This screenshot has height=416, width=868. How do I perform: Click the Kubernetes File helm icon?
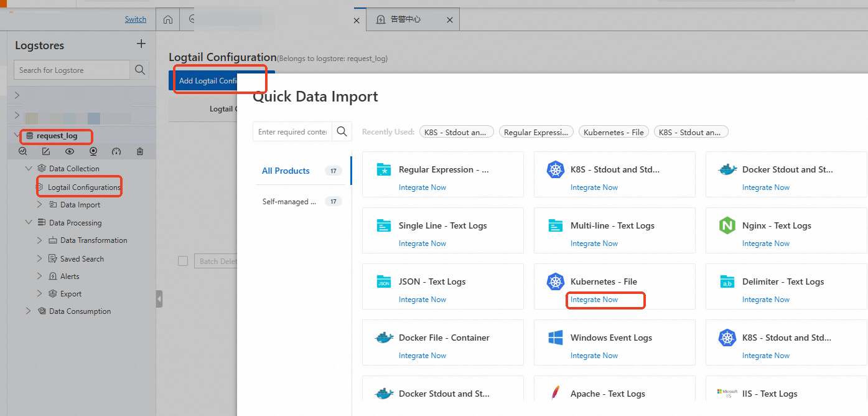coord(555,281)
